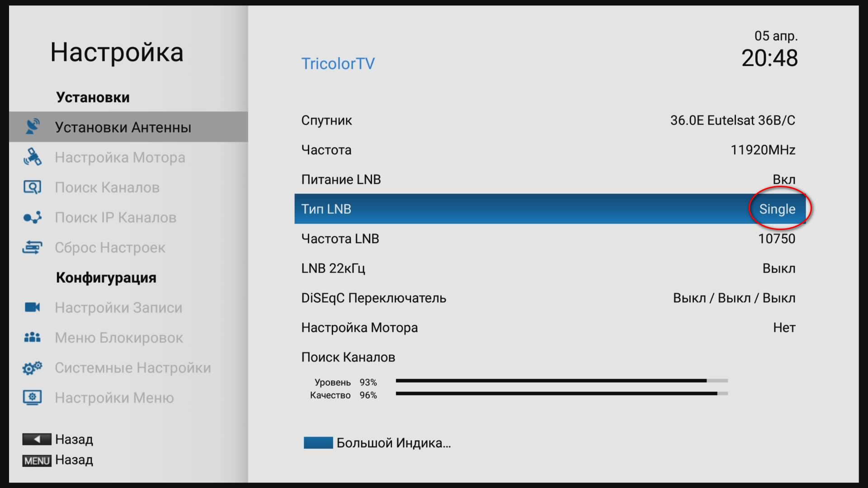Toggle LNB 22кГц value Выкл

tap(779, 268)
